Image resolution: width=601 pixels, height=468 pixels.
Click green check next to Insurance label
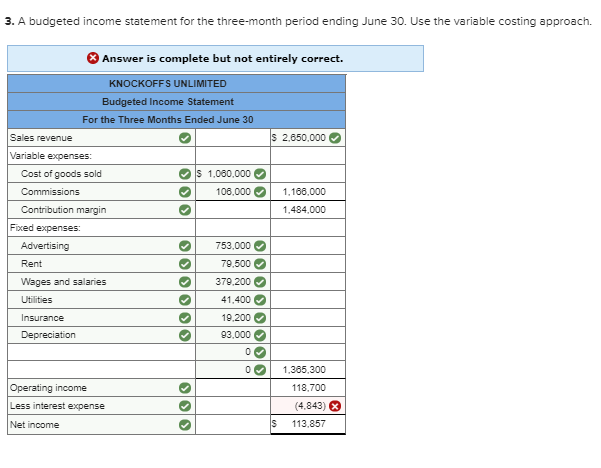coord(185,318)
